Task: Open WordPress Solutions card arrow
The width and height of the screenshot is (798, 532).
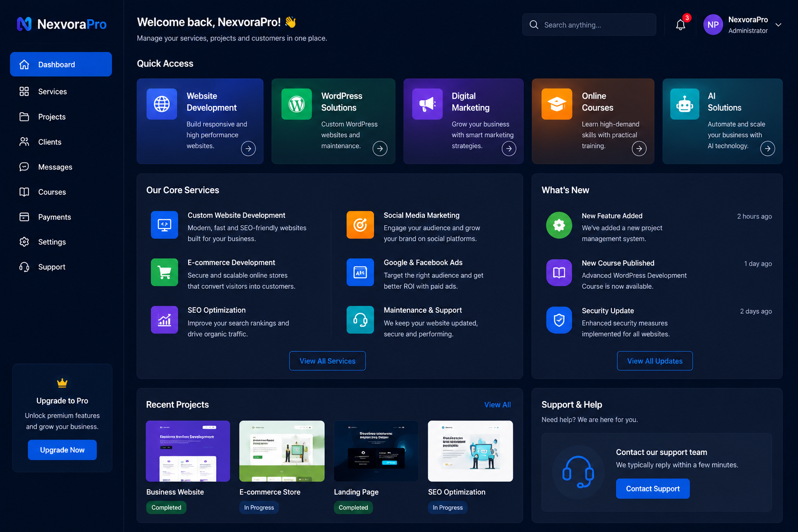Action: (380, 149)
